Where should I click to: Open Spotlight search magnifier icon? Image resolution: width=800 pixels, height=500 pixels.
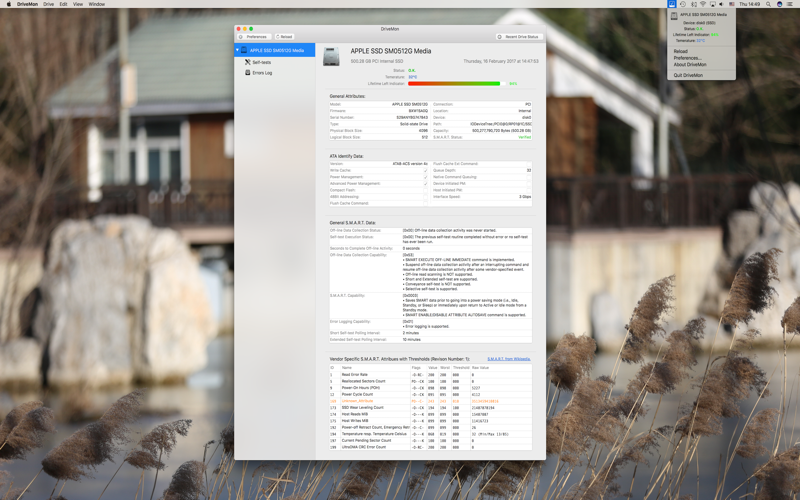click(x=768, y=4)
